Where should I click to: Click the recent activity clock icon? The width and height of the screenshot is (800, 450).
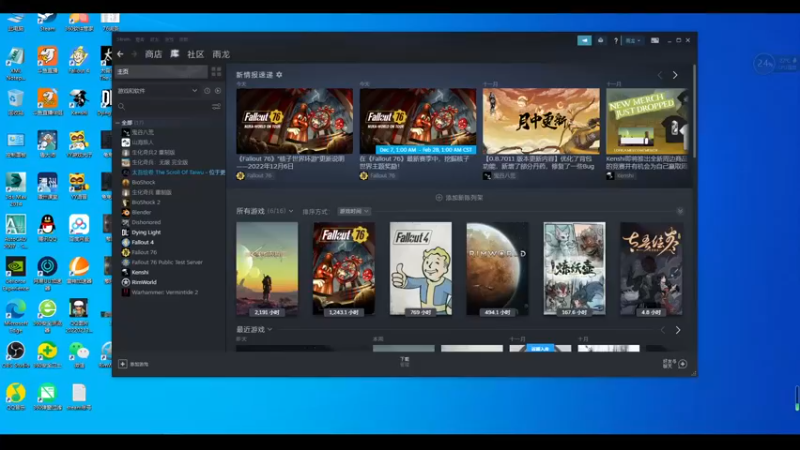coord(207,91)
